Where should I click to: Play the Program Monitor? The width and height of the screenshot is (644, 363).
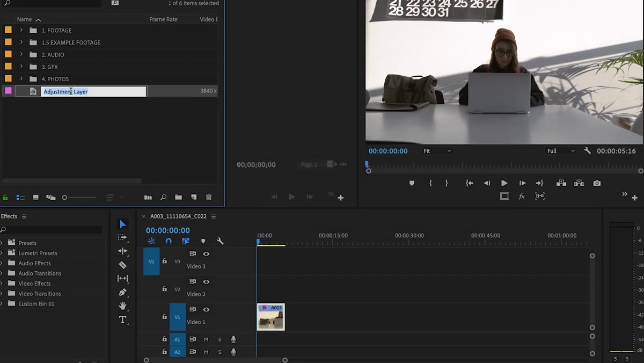click(x=504, y=183)
